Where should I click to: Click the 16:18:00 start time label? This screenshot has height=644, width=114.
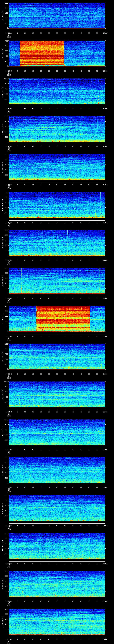[x=9, y=184]
